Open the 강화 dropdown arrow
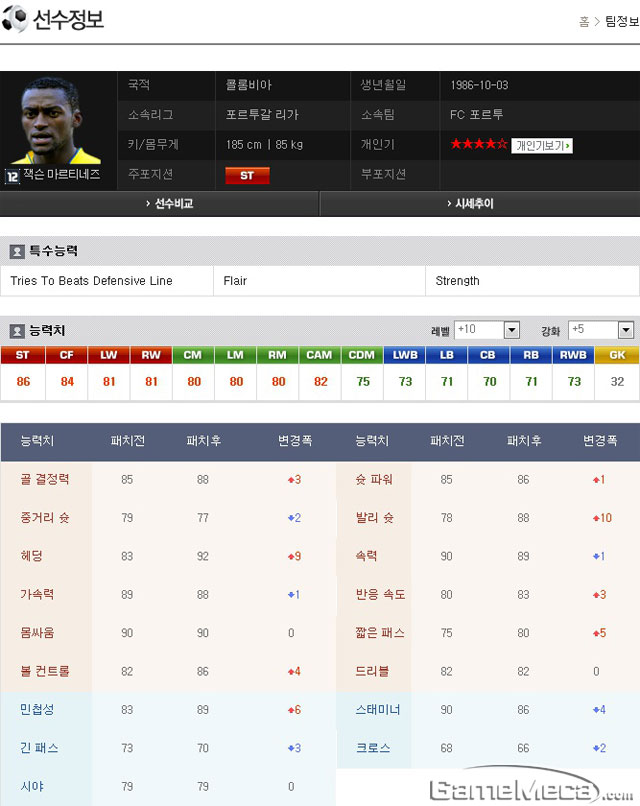 (x=625, y=330)
